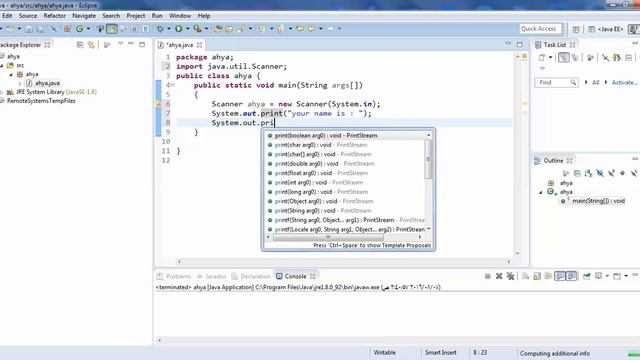Image resolution: width=640 pixels, height=360 pixels.
Task: Select printf(String arg0, Object... arg1) proposal
Action: point(347,220)
